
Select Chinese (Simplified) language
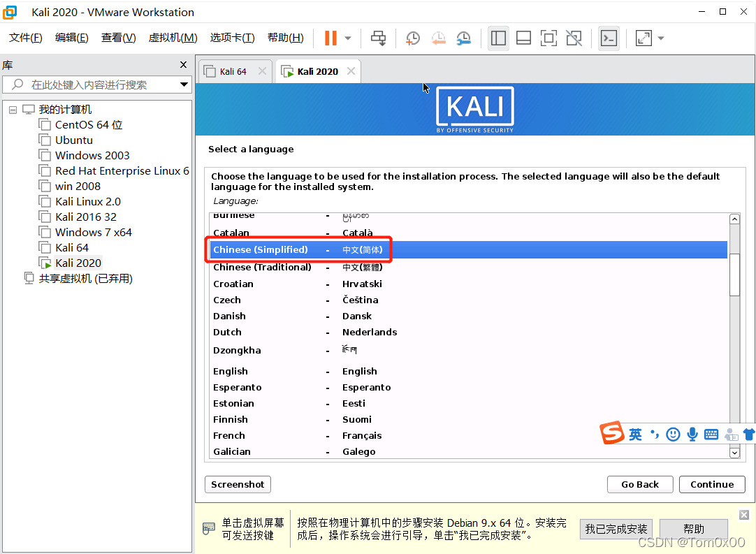468,250
